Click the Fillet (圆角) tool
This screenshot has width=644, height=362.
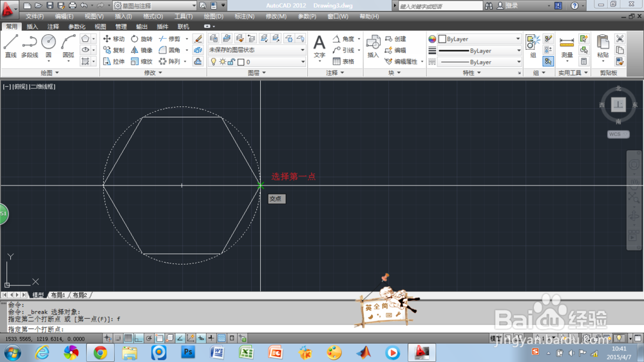coord(169,50)
